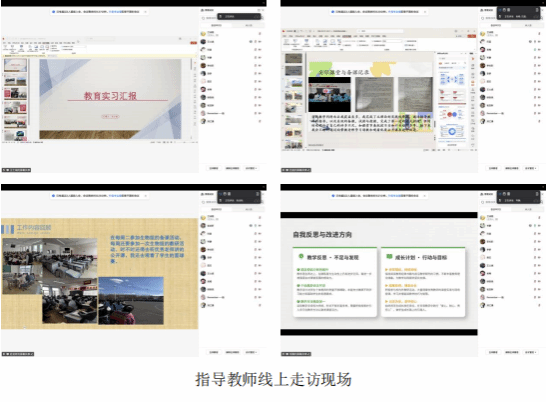
Task: Click the orange play icon in the WPS side panel beside the 见习课堂 slide
Action: click(473, 59)
